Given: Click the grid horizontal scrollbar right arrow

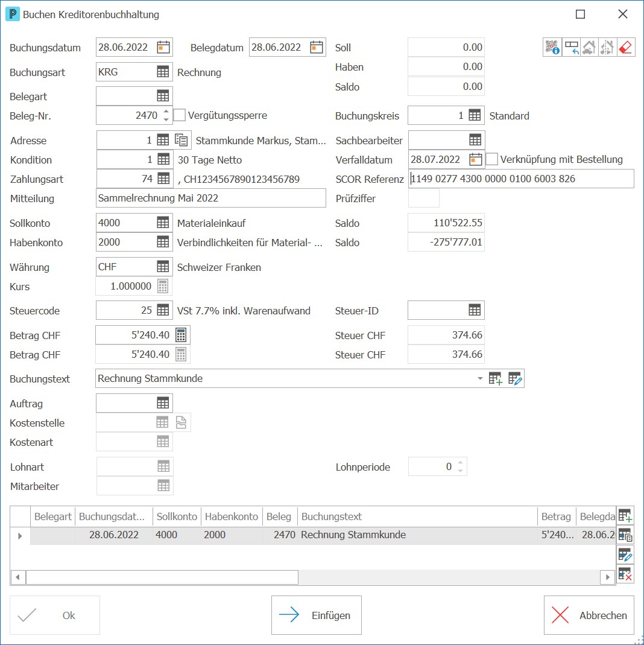Looking at the screenshot, I should (x=607, y=577).
